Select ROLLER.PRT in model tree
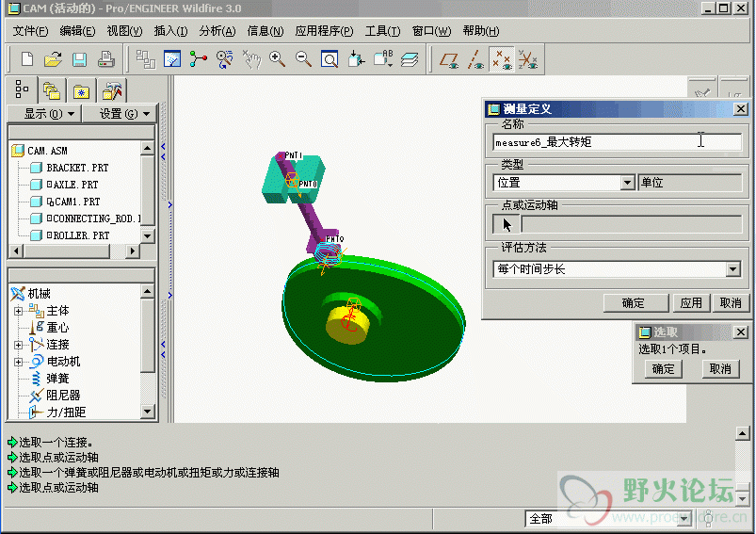The width and height of the screenshot is (756, 534). click(x=78, y=235)
